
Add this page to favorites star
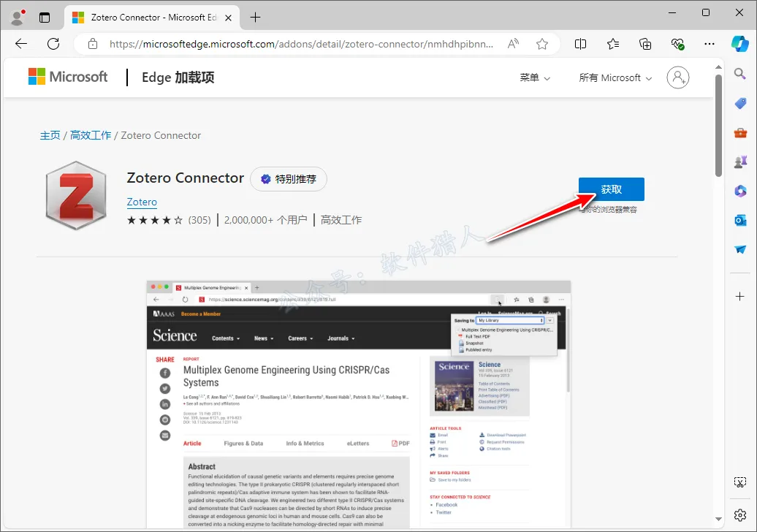tap(542, 44)
